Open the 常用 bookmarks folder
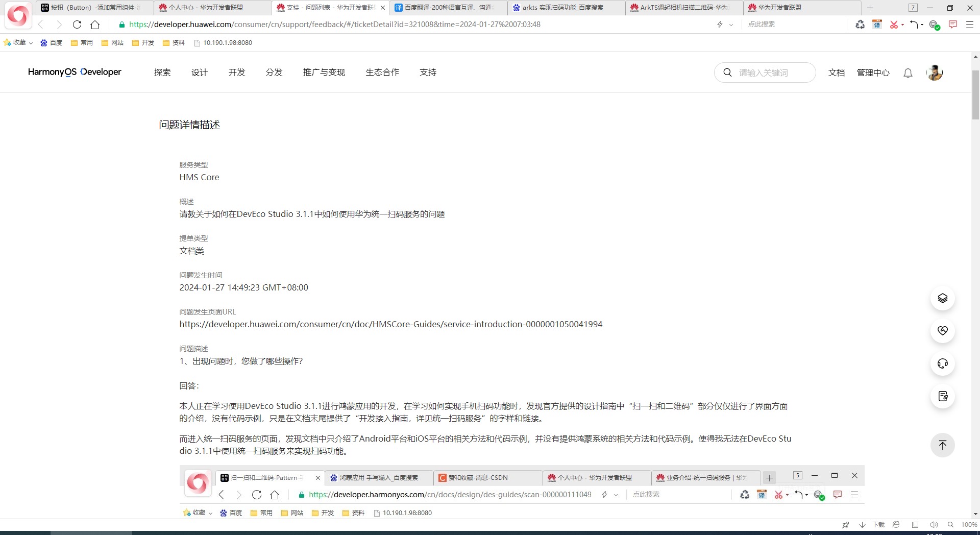980x535 pixels. [x=82, y=42]
